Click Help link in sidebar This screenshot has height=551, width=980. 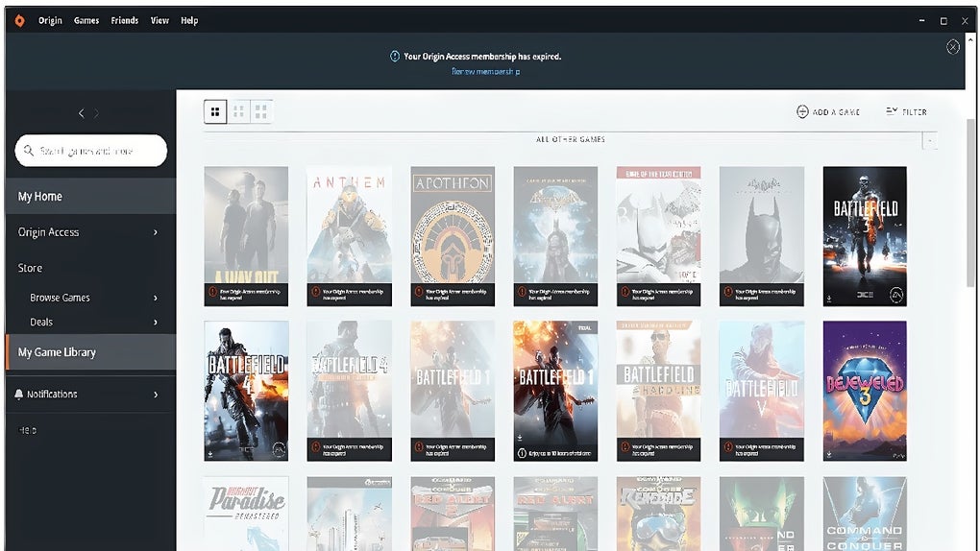[x=28, y=430]
